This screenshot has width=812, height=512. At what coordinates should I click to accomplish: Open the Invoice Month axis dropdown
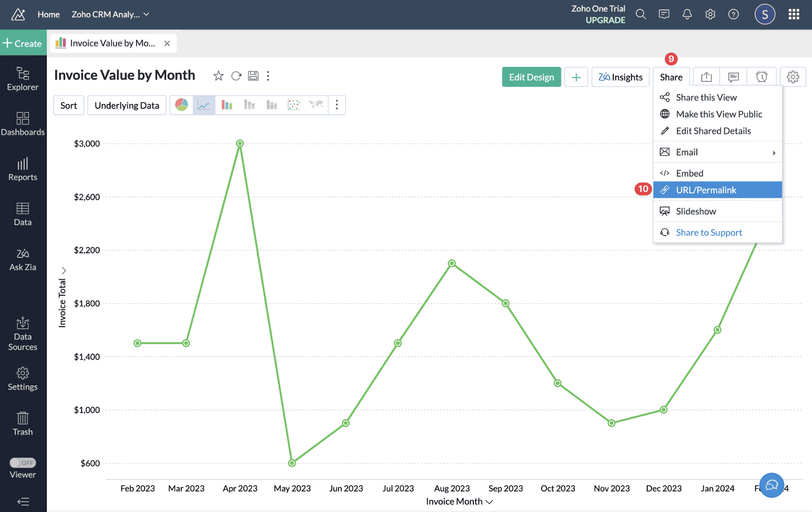point(489,502)
